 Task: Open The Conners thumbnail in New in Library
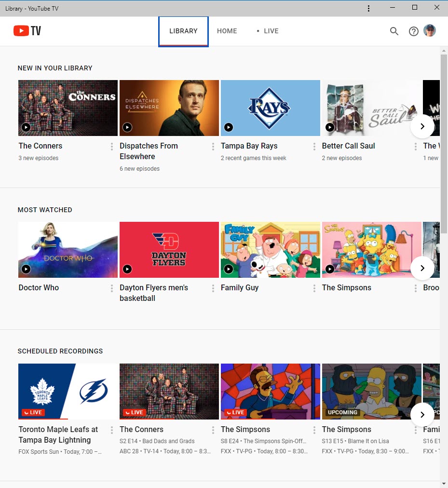[x=68, y=108]
